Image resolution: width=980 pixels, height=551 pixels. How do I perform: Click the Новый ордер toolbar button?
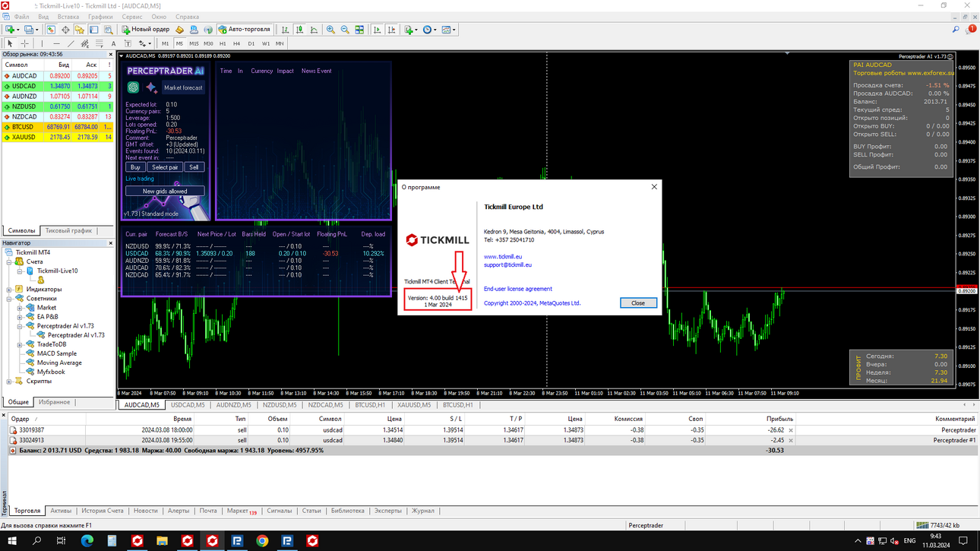coord(145,30)
